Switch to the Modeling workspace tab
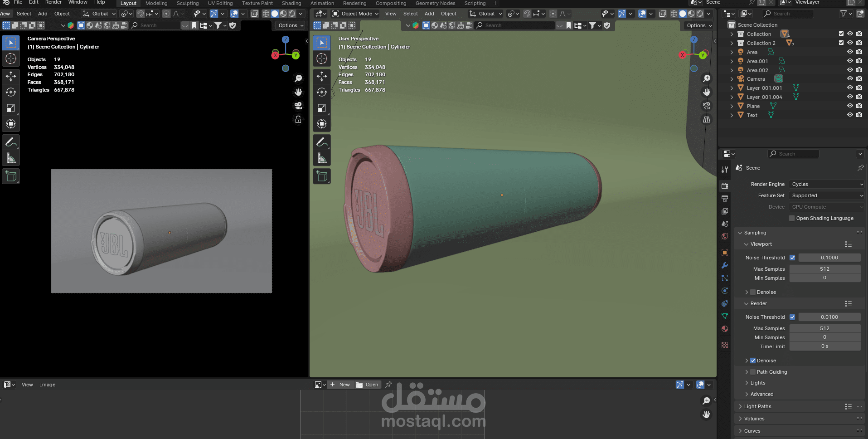The height and width of the screenshot is (439, 868). (x=156, y=3)
